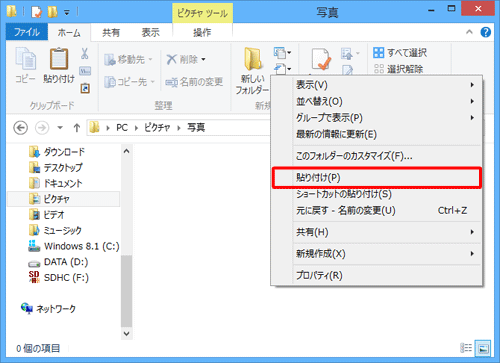Select ミュージック in the navigation pane
This screenshot has height=363, width=500.
point(55,230)
